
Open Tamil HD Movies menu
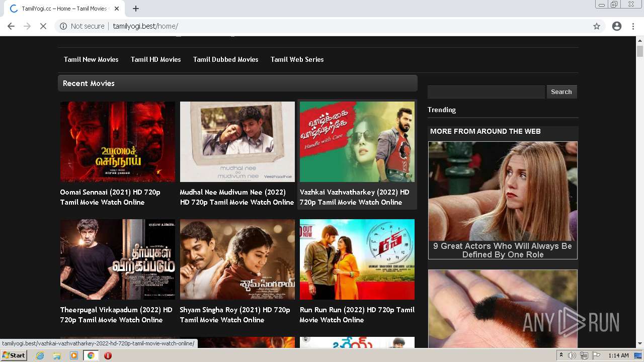pos(155,59)
